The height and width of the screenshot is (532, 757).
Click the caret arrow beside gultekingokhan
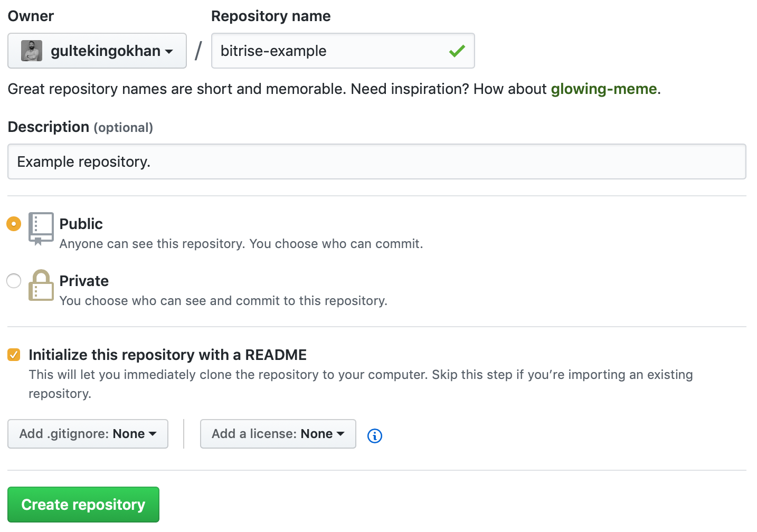click(x=169, y=52)
